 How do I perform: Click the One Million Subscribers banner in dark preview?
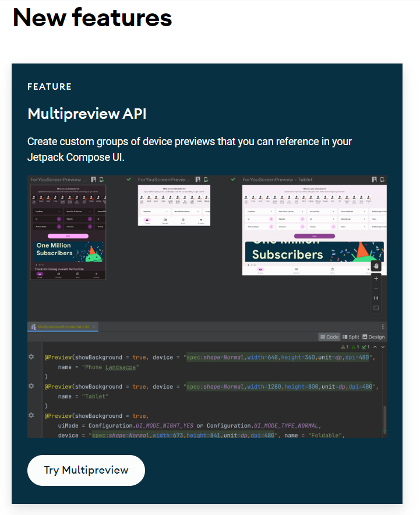click(x=68, y=252)
